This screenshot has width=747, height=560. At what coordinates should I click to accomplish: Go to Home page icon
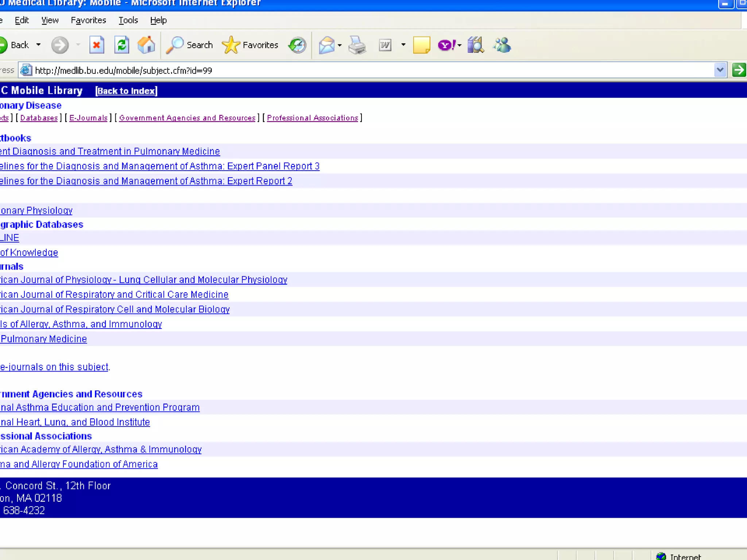click(146, 45)
